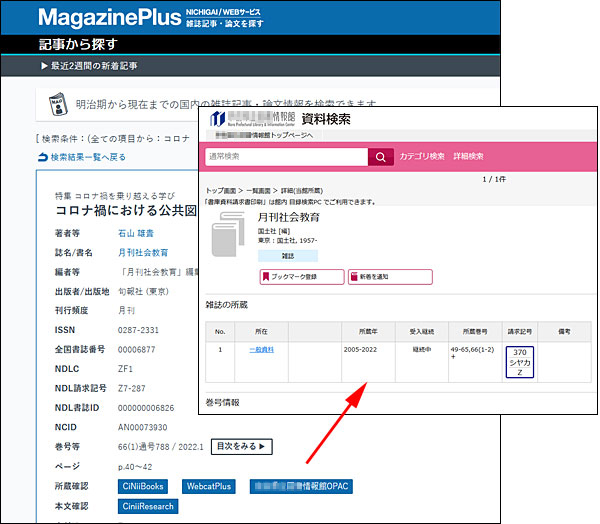Click the magnifier search button
This screenshot has width=600, height=524.
[x=380, y=157]
